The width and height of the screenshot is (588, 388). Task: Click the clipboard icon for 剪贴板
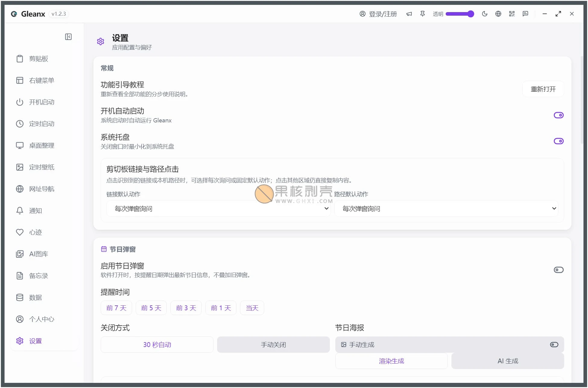pyautogui.click(x=20, y=59)
